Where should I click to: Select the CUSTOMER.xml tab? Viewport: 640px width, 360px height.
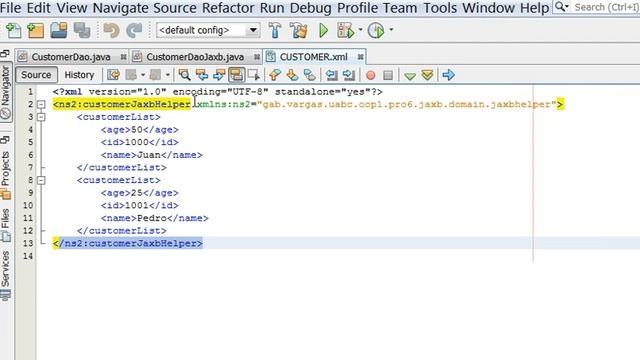313,57
